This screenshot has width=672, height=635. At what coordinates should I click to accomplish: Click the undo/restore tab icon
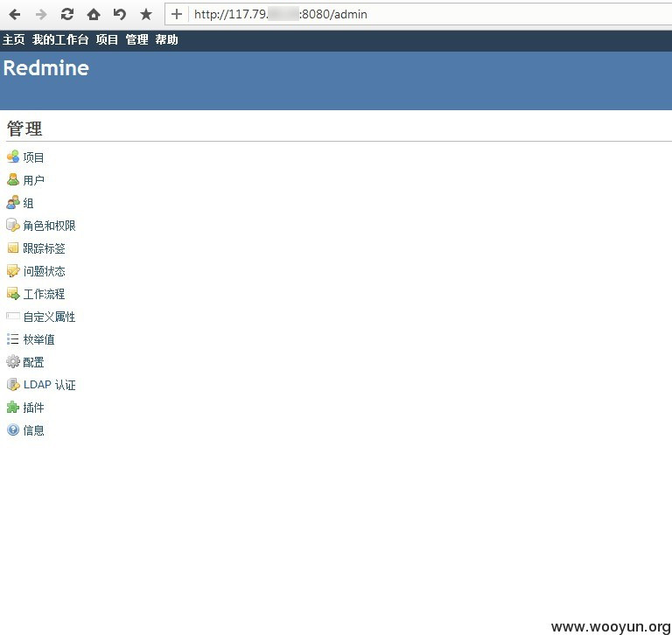(x=120, y=15)
